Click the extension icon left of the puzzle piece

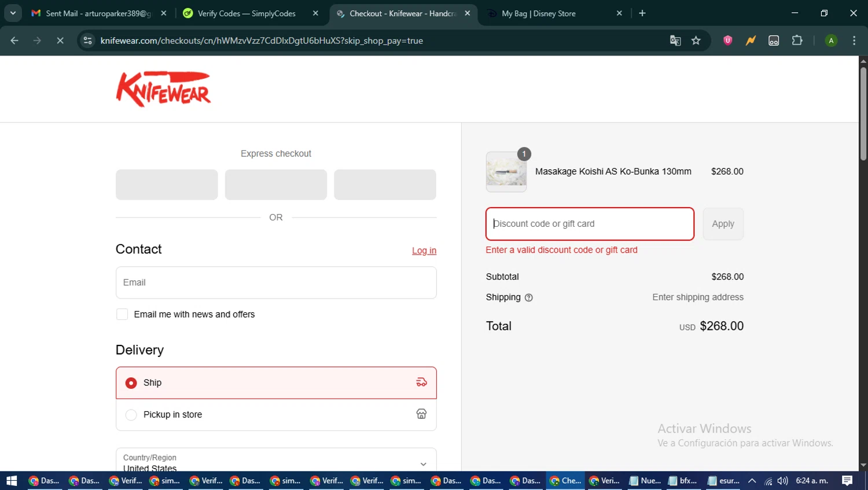pos(774,40)
